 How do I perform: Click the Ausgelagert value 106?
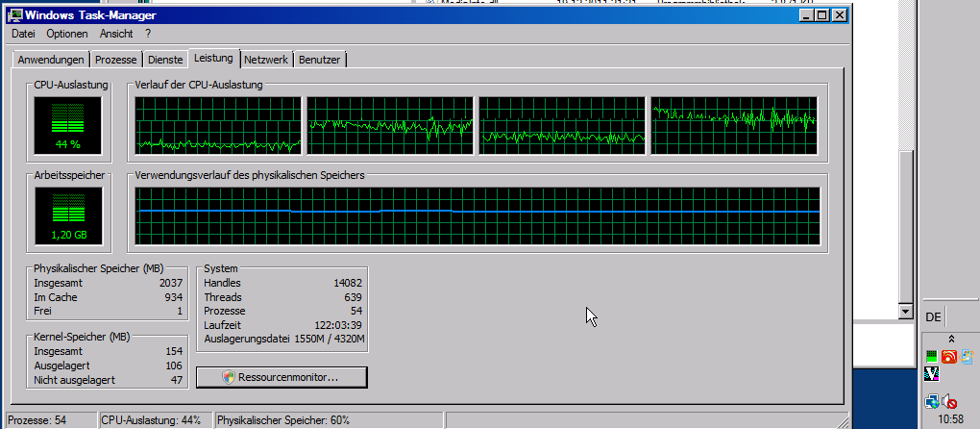[173, 366]
